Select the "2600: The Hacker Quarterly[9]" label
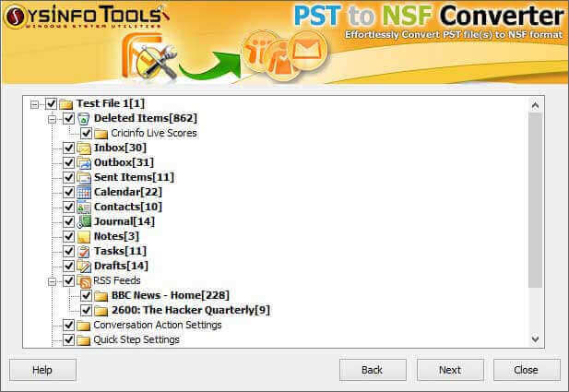Screen dimensions: 569x392 [x=191, y=310]
